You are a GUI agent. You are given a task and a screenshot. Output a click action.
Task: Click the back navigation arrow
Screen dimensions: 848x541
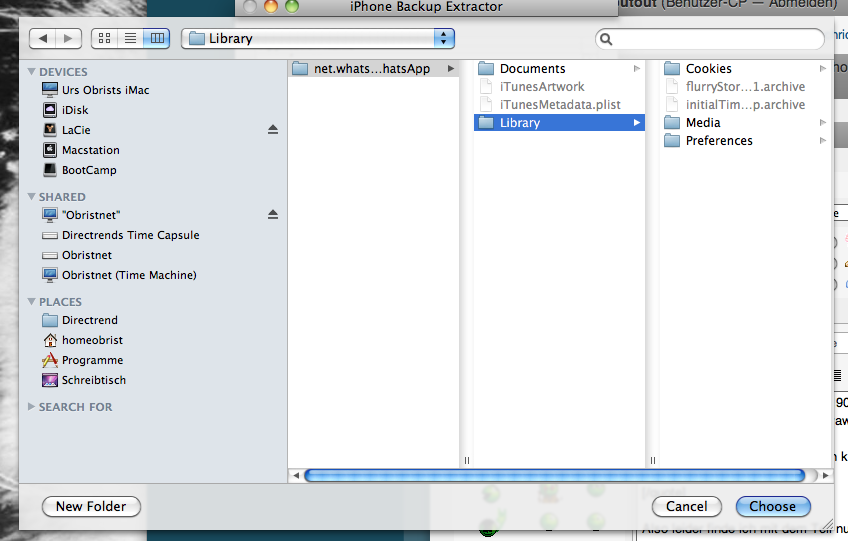[43, 39]
